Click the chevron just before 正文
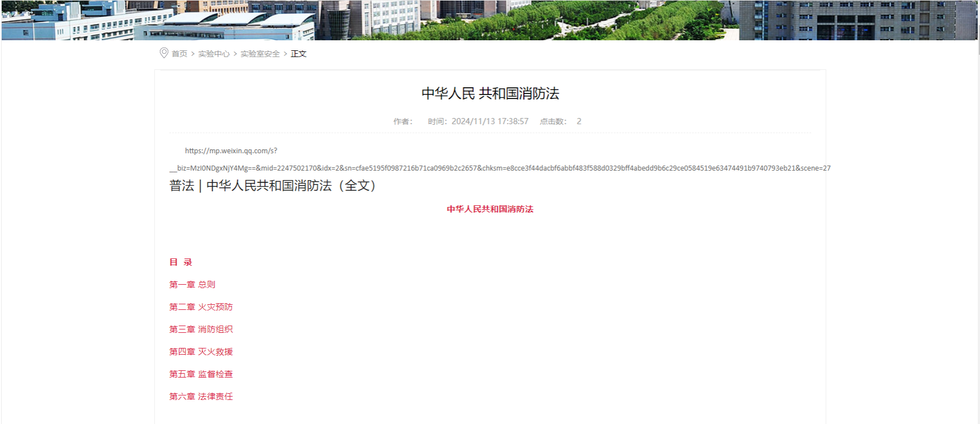The height and width of the screenshot is (424, 980). [x=285, y=54]
